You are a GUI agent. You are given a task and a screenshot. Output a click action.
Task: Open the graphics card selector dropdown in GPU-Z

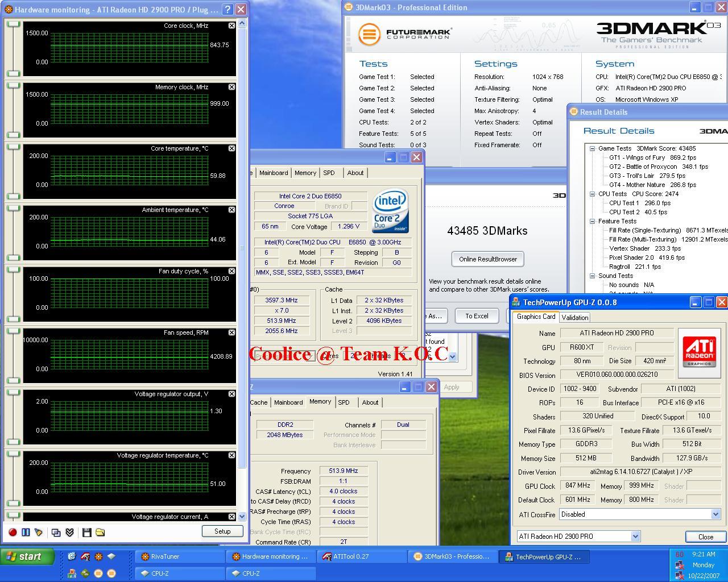click(x=635, y=536)
